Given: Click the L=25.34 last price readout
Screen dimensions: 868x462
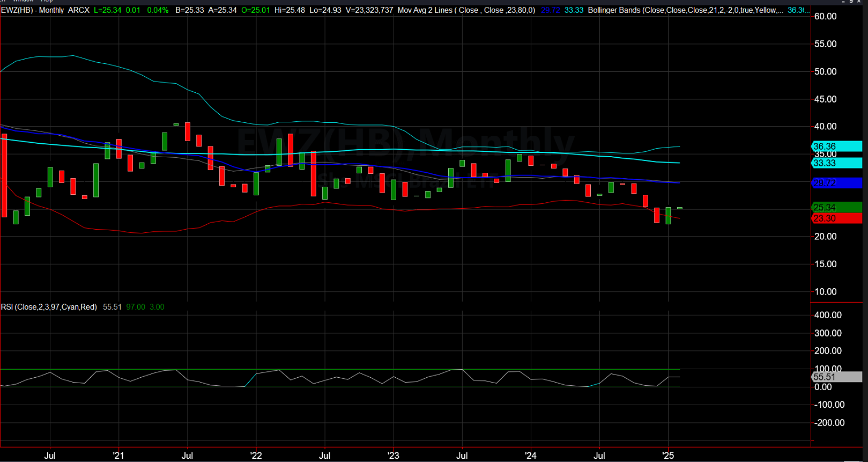Looking at the screenshot, I should point(107,10).
